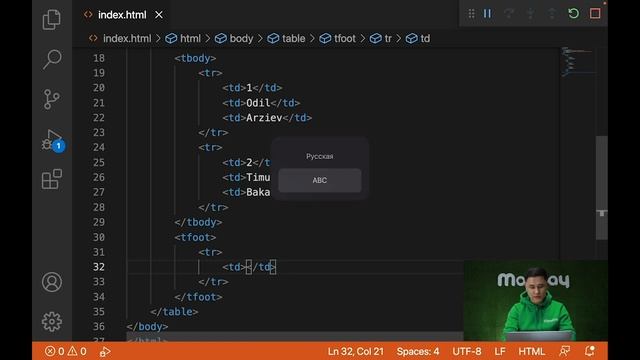Click the </table> closing tag on line 35

[x=174, y=312]
